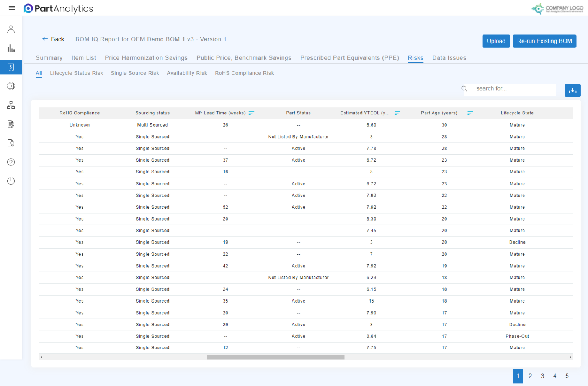Image resolution: width=588 pixels, height=386 pixels.
Task: Open the file settings sidebar icon
Action: (11, 143)
